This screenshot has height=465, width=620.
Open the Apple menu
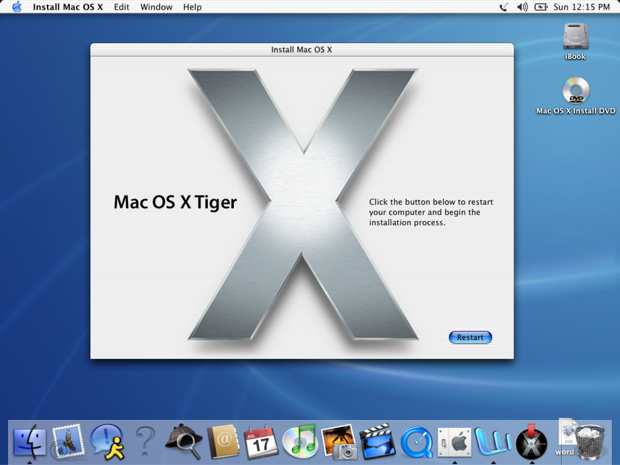(17, 7)
